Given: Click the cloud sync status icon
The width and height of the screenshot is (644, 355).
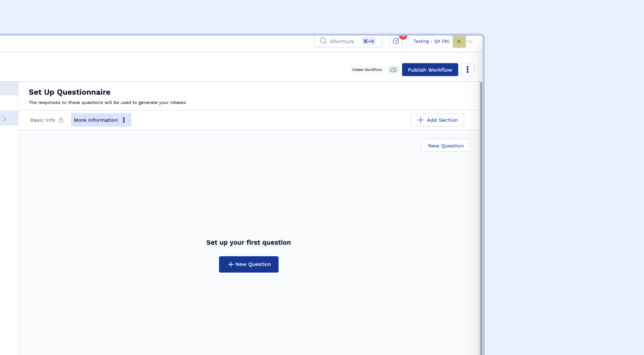Looking at the screenshot, I should point(393,70).
